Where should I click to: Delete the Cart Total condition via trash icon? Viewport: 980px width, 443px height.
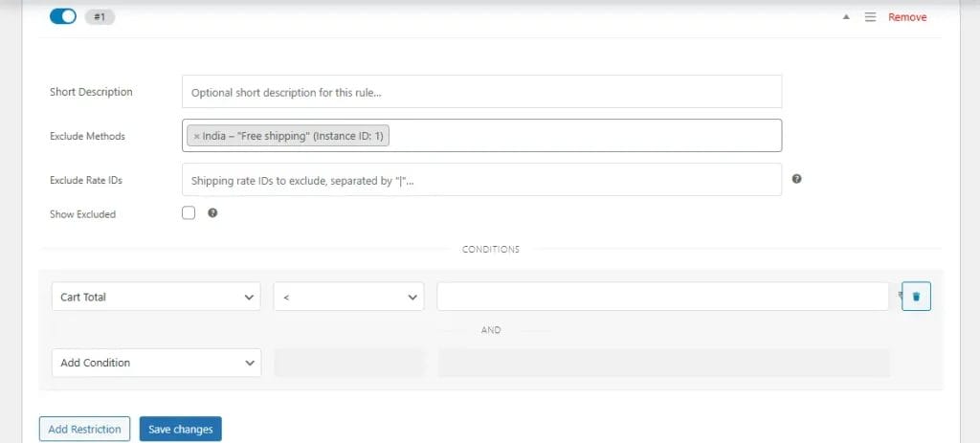click(x=916, y=298)
